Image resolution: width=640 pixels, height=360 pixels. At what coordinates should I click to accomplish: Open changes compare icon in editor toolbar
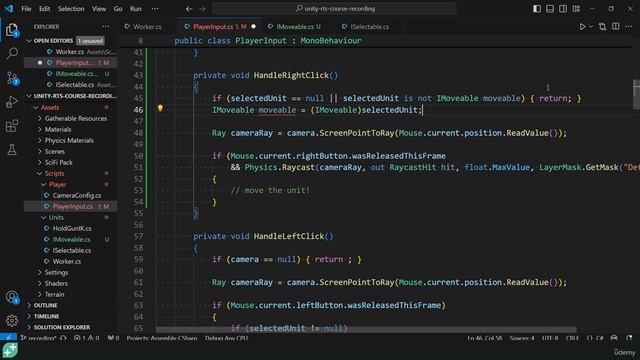tap(602, 27)
